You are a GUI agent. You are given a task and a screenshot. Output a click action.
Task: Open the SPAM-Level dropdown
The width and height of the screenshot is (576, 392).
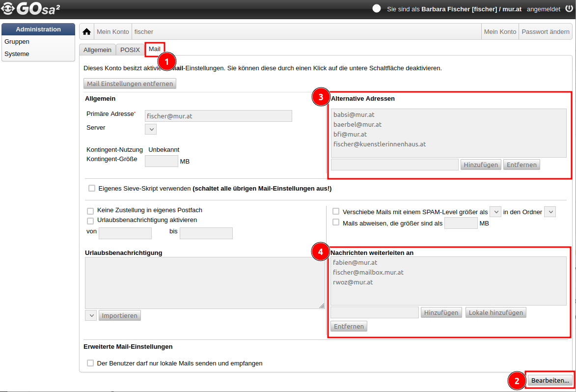point(495,212)
